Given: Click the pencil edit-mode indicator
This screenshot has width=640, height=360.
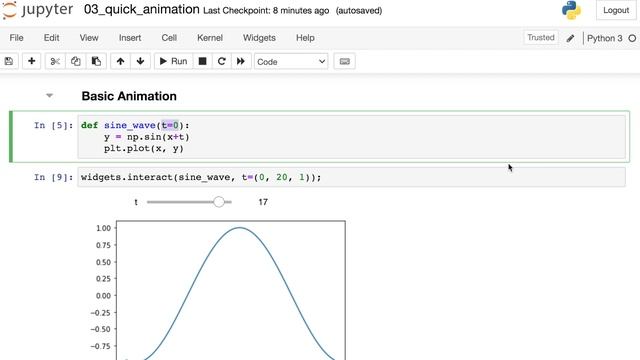Looking at the screenshot, I should click(570, 38).
